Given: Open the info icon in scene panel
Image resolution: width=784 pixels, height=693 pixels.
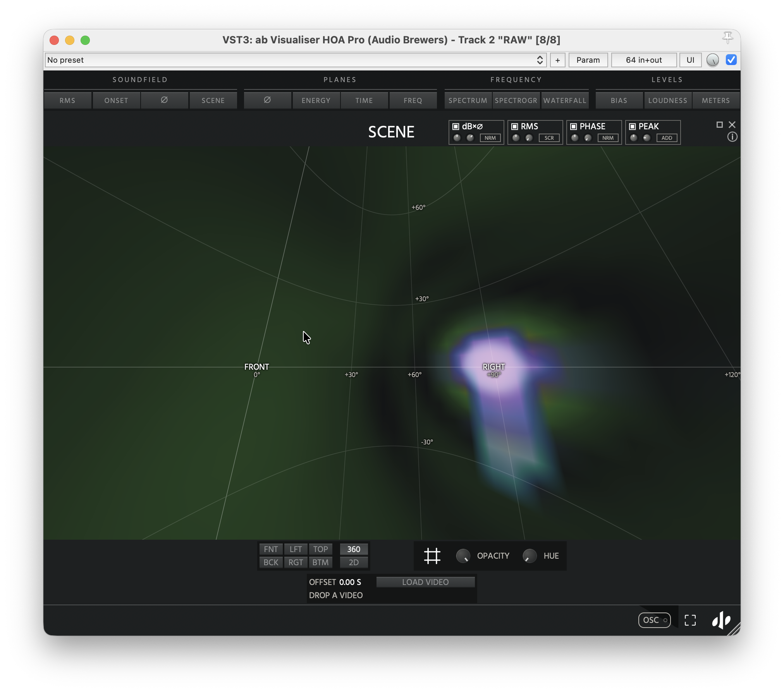Looking at the screenshot, I should (732, 137).
